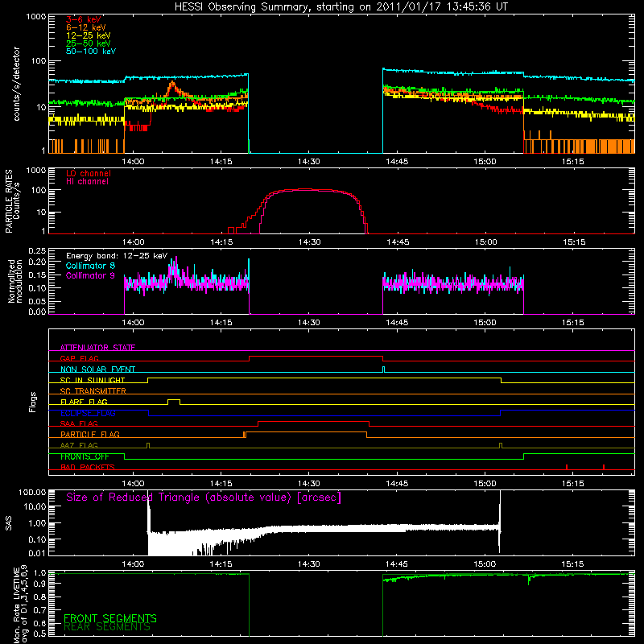Image resolution: width=644 pixels, height=644 pixels.
Task: Select the Collimator 8 legend label
Action: coord(90,266)
